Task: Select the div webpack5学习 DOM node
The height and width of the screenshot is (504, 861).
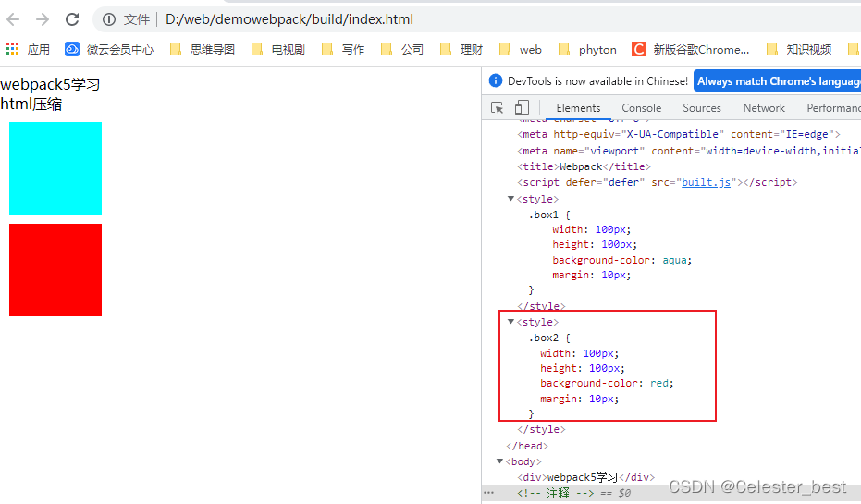Action: tap(586, 478)
